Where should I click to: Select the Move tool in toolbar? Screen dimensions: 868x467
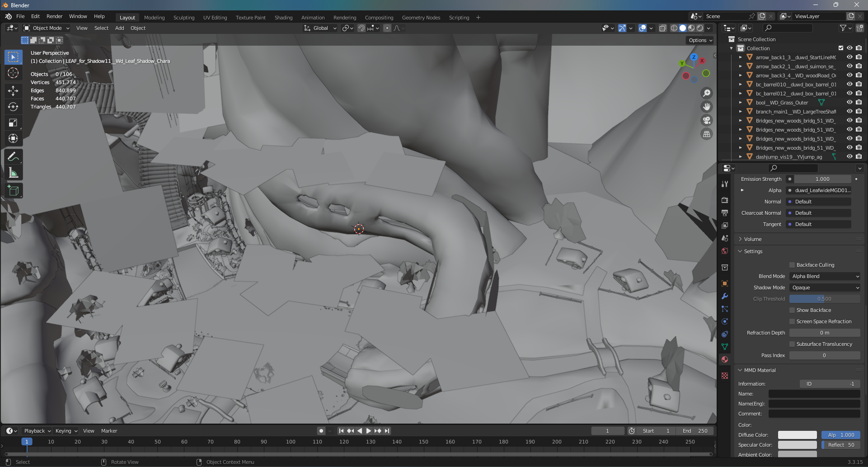click(x=13, y=91)
